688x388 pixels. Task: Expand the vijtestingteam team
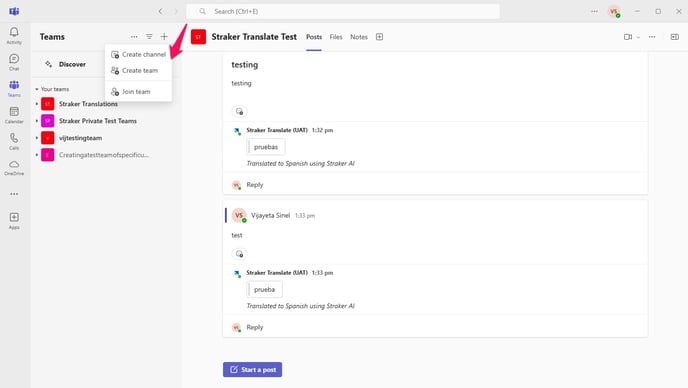coord(37,138)
